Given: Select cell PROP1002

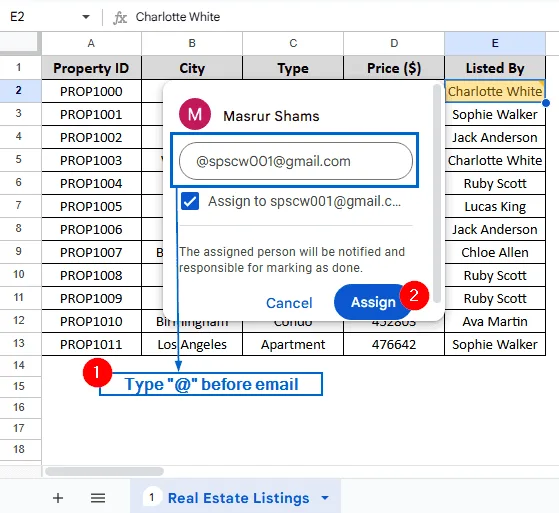Looking at the screenshot, I should [x=91, y=137].
